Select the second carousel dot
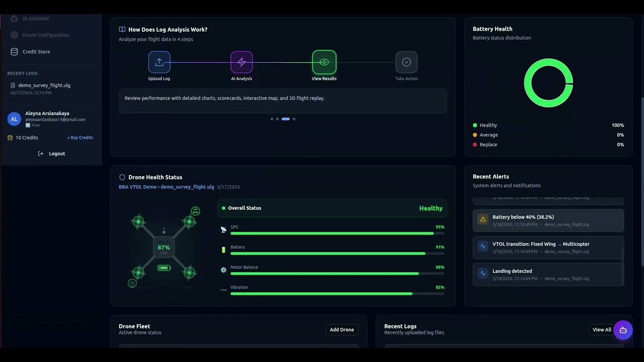This screenshot has height=362, width=644. point(277,119)
